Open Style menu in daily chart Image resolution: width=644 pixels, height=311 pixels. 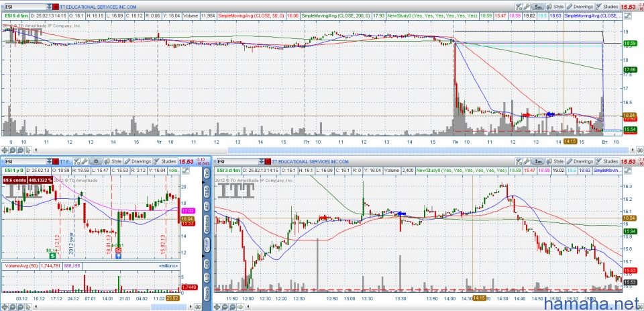point(113,161)
